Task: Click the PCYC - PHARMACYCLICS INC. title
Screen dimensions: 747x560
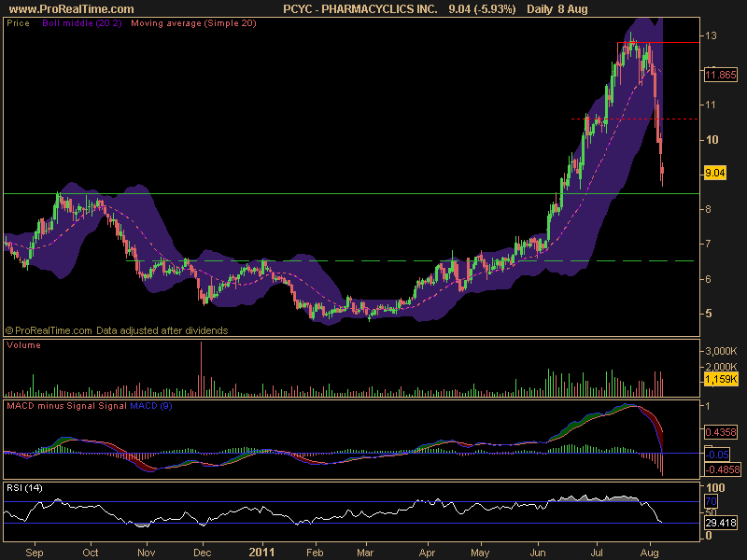Action: 360,9
